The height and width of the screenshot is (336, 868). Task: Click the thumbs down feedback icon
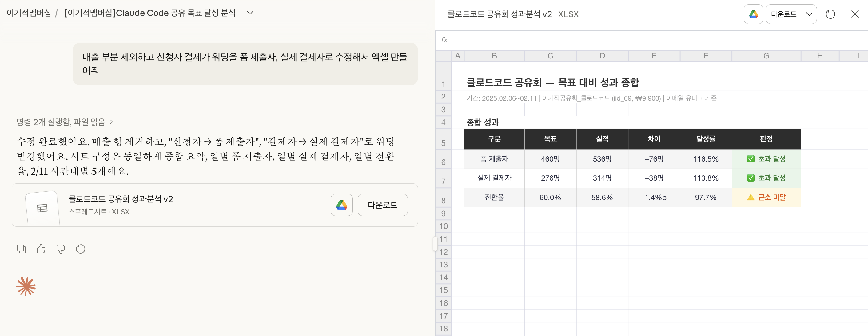coord(61,249)
